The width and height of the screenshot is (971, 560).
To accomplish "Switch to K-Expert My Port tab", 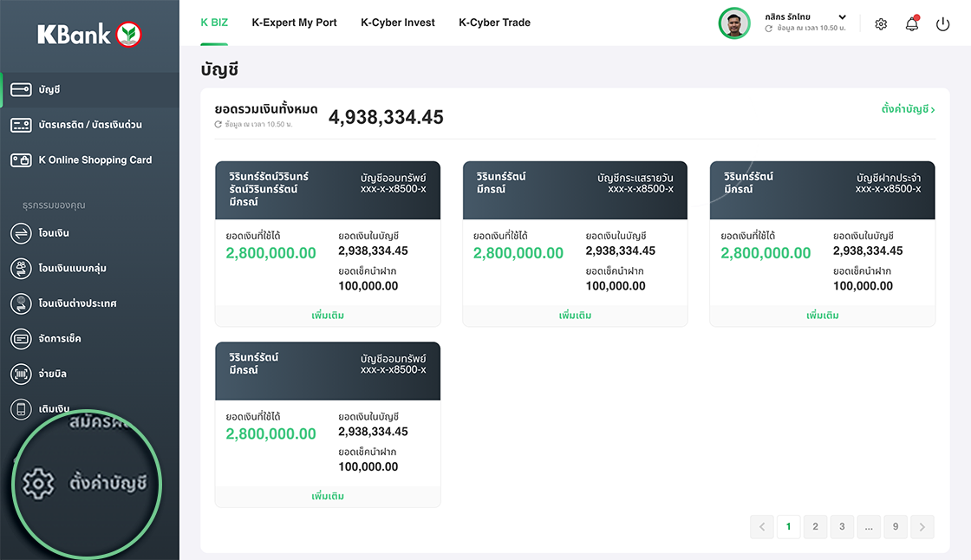I will (294, 23).
